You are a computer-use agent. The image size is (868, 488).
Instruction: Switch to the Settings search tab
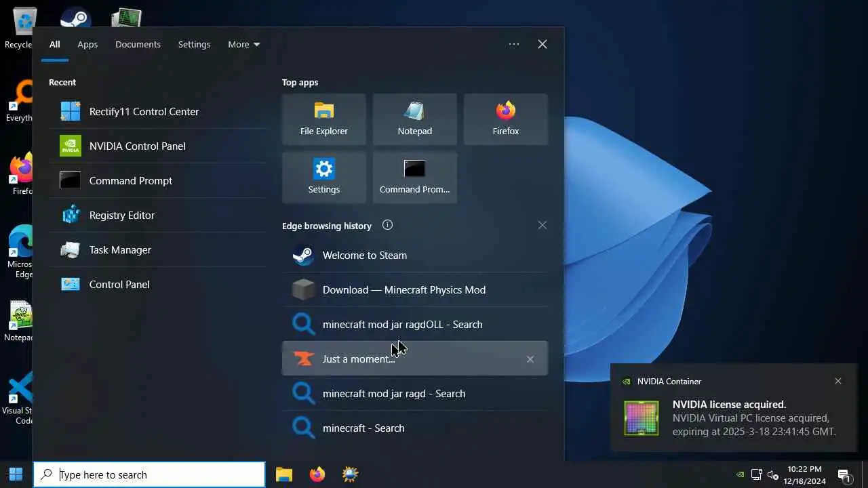tap(194, 44)
